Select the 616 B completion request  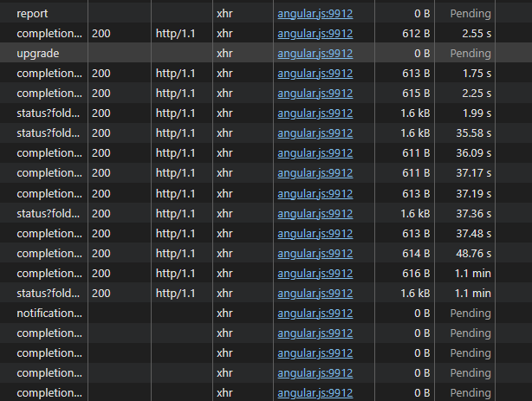click(49, 273)
